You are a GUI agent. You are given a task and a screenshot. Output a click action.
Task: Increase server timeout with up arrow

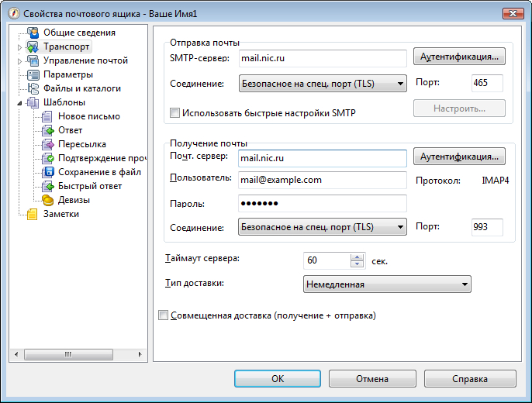(x=357, y=257)
